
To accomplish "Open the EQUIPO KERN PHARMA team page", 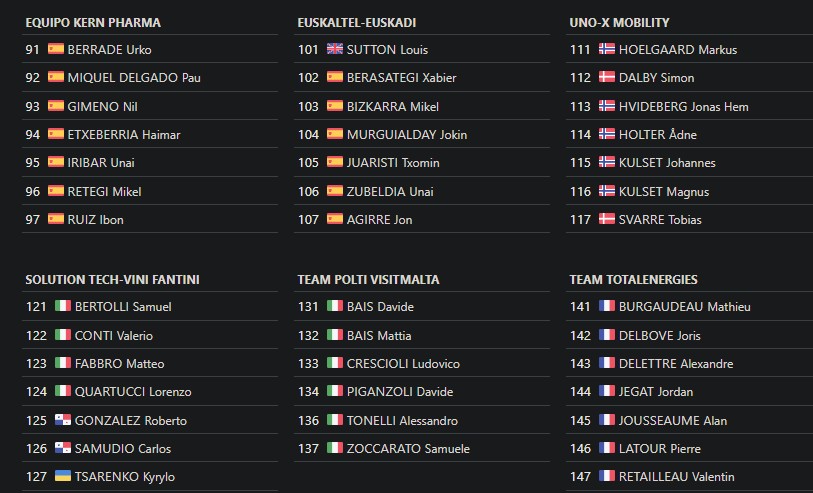I will click(93, 23).
